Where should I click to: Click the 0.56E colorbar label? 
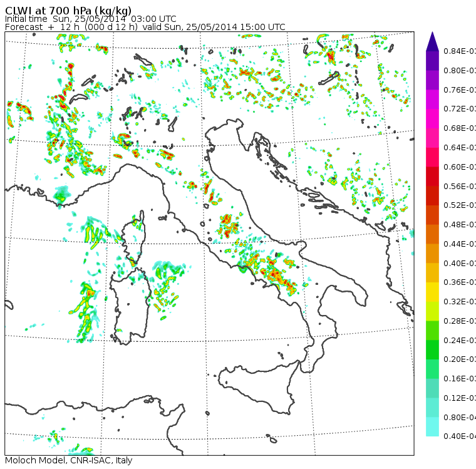tap(460, 186)
